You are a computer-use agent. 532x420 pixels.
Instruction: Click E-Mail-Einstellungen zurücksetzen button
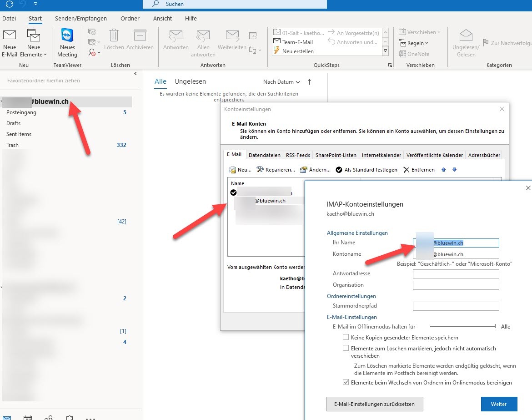point(374,404)
